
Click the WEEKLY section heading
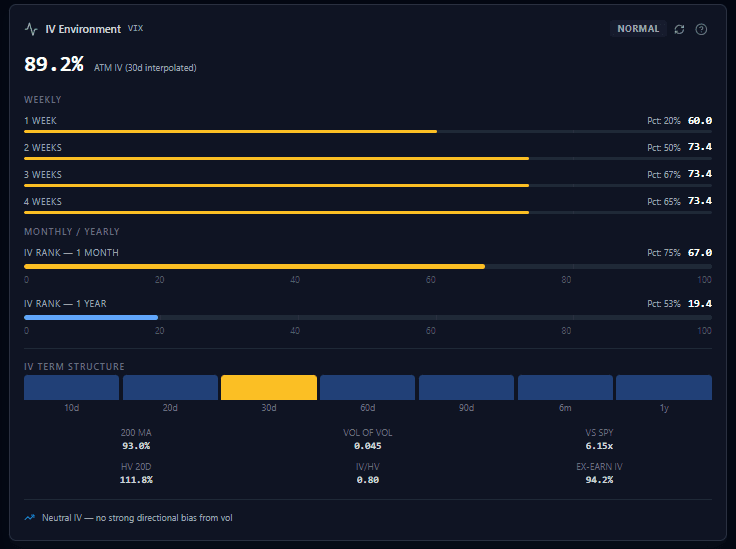tap(43, 99)
